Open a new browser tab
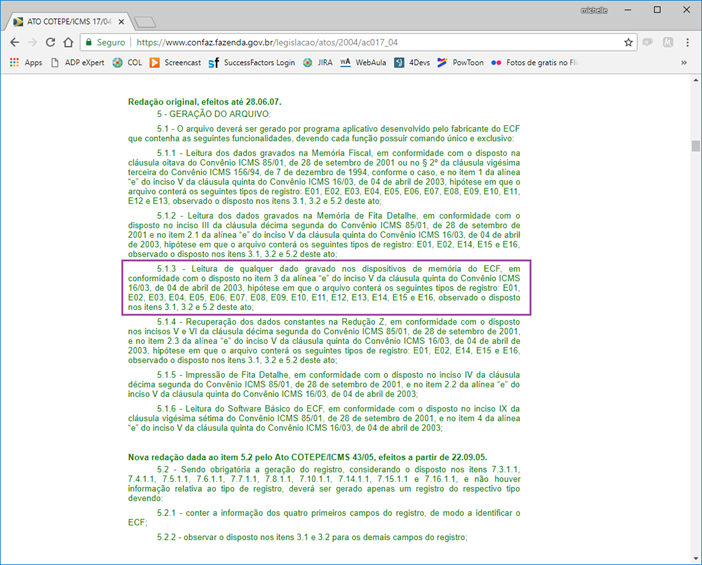702x565 pixels. coord(145,22)
